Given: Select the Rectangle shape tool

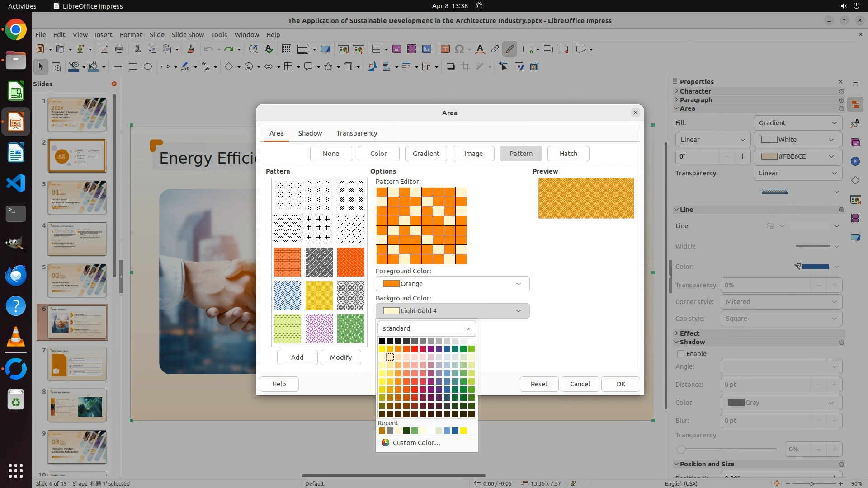Looking at the screenshot, I should coord(133,67).
